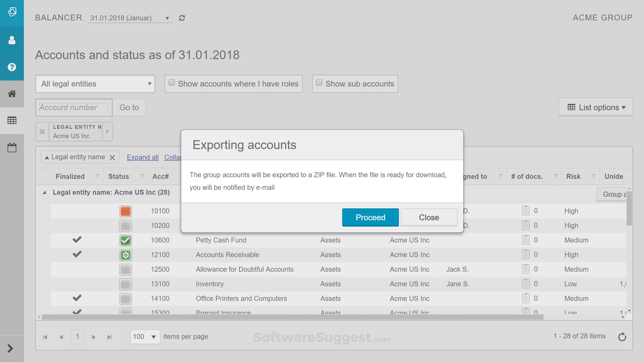Open the calendar view from the sidebar

(12, 147)
